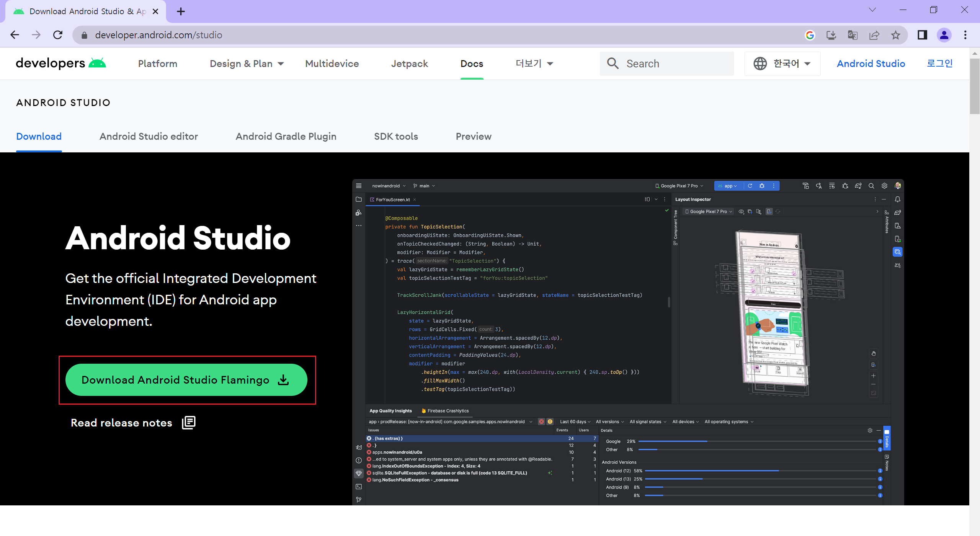
Task: Open Google Translate icon in address bar
Action: pos(853,35)
